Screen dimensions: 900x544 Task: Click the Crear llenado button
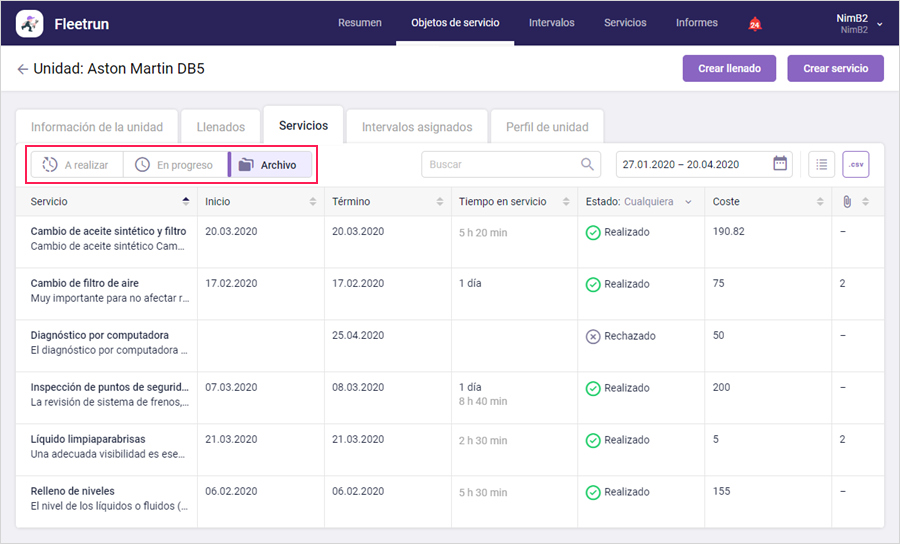(x=729, y=68)
